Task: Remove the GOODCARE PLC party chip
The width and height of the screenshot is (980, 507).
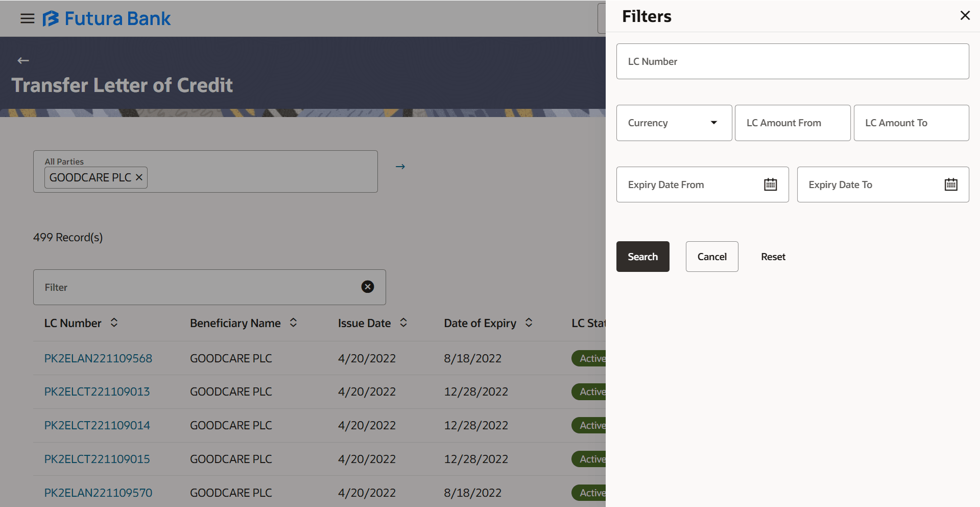Action: [138, 177]
